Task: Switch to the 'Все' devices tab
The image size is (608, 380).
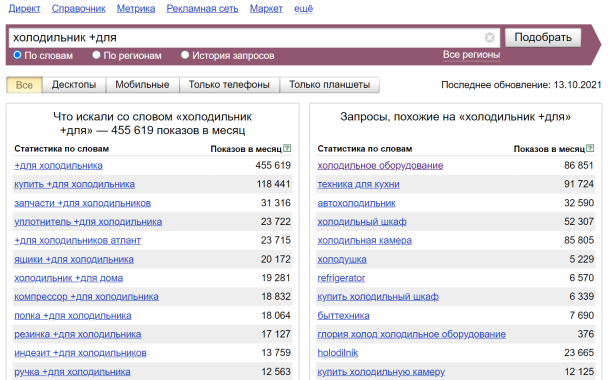Action: pyautogui.click(x=24, y=85)
